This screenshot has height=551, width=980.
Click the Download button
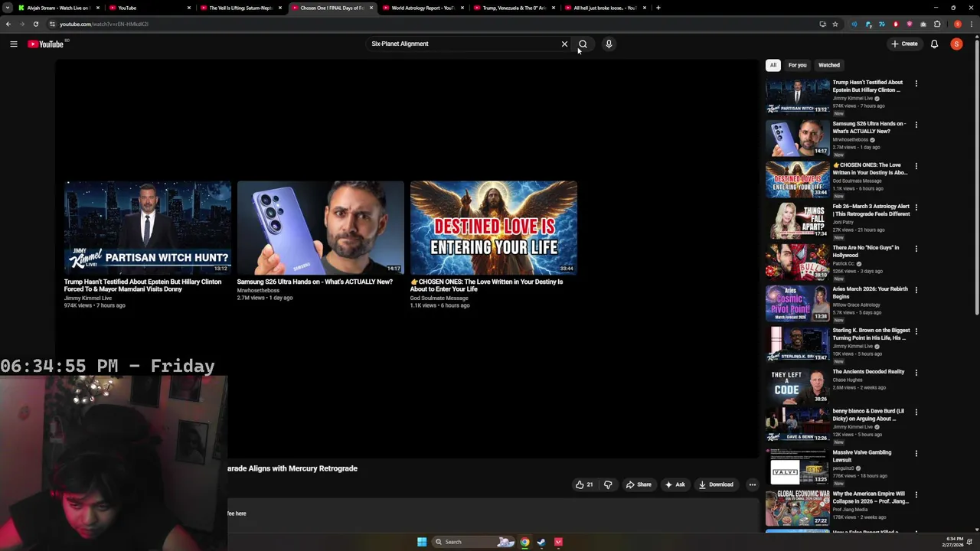point(716,484)
